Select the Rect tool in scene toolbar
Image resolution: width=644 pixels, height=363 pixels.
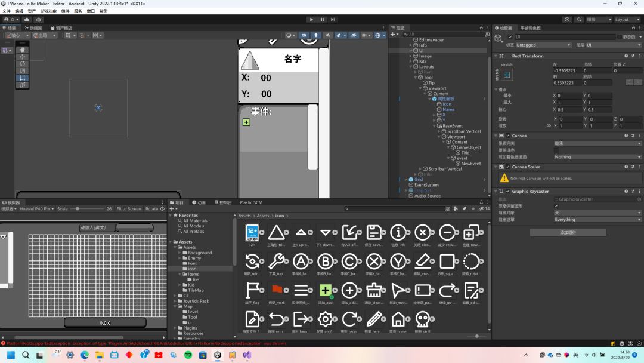click(23, 78)
